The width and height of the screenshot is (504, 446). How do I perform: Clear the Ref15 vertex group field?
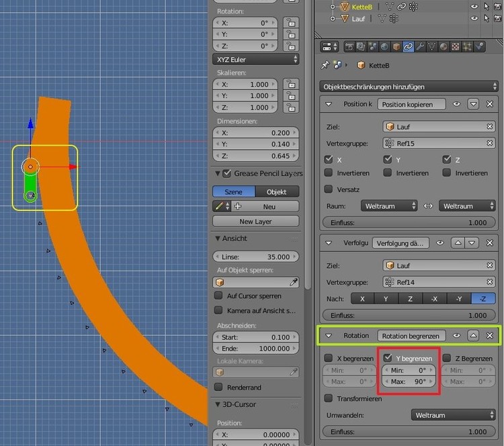[489, 143]
